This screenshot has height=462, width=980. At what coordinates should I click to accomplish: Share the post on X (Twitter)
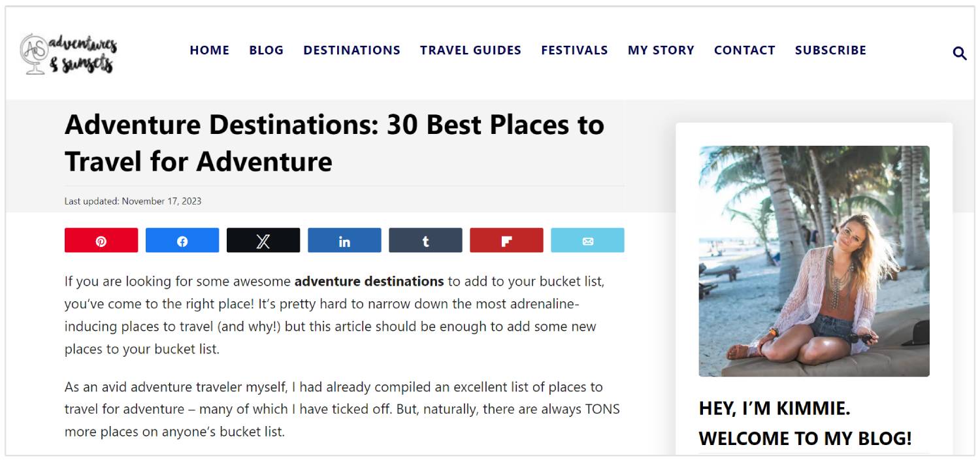[263, 240]
